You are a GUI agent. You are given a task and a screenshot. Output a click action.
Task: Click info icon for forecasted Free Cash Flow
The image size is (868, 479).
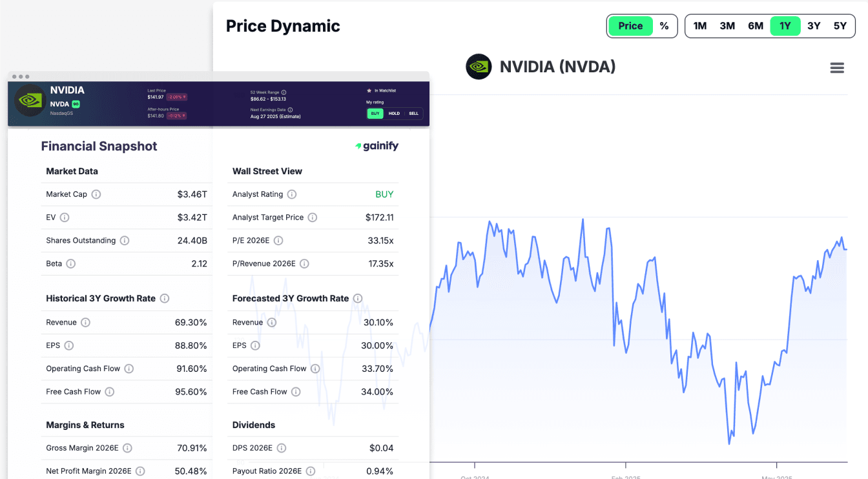296,392
